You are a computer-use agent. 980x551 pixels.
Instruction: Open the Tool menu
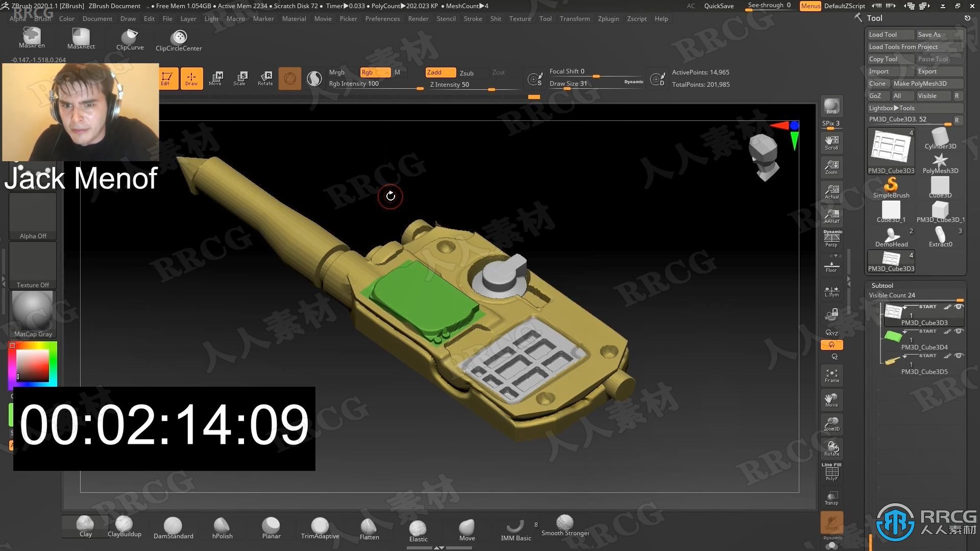[x=545, y=18]
